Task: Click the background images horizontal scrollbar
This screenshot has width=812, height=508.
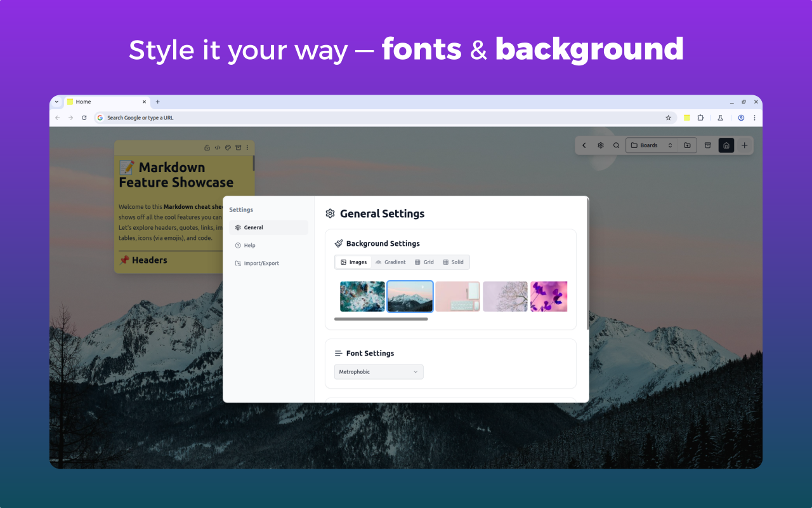Action: 381,319
